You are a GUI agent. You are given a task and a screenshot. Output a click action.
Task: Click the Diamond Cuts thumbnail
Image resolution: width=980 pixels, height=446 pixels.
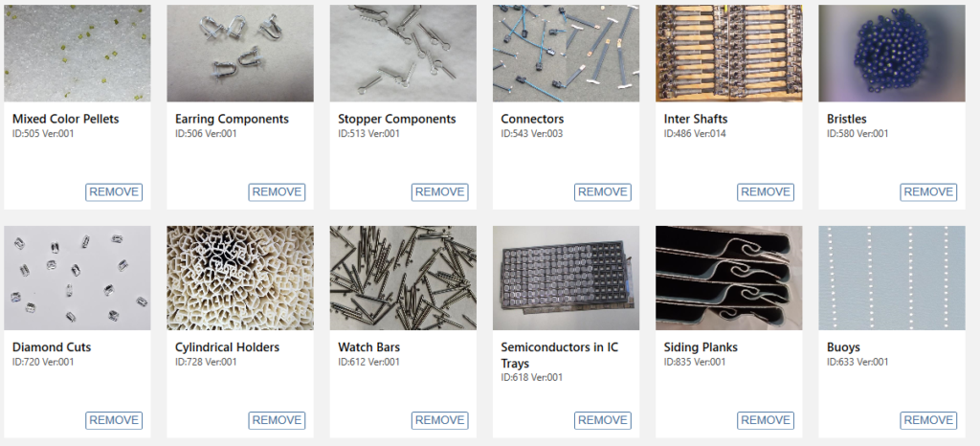77,278
